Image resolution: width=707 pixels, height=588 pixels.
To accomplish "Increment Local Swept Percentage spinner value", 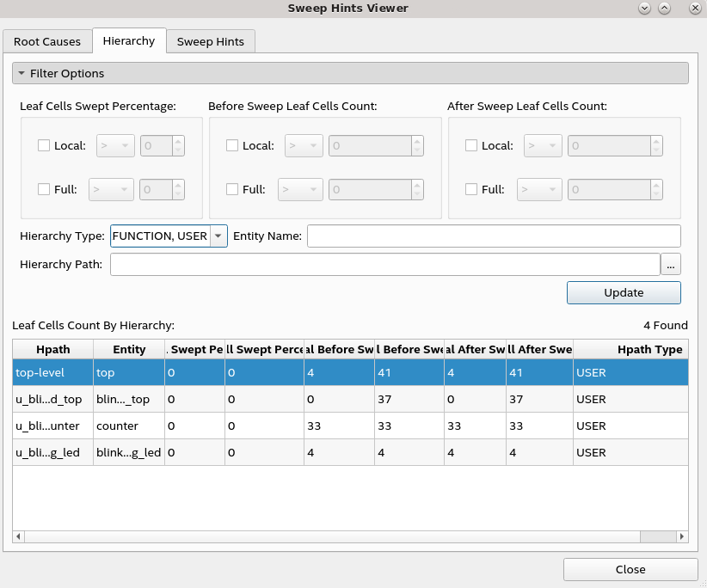I will tap(178, 142).
